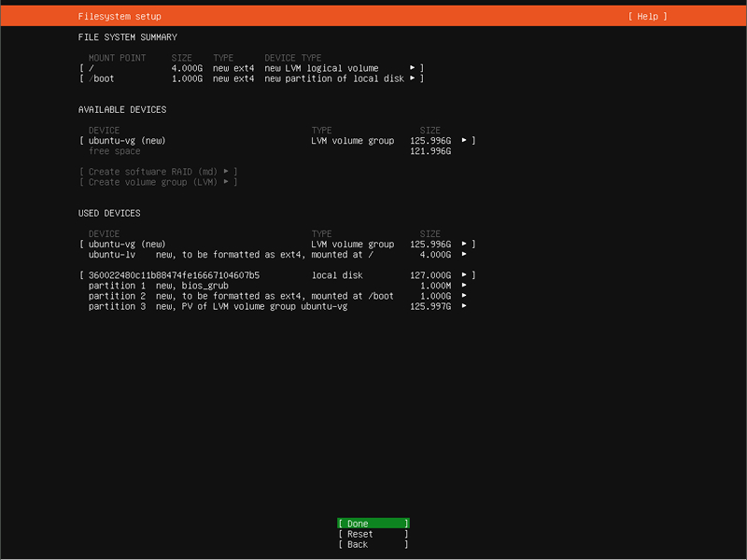Select partition 1 bios_grub row

pyautogui.click(x=271, y=286)
